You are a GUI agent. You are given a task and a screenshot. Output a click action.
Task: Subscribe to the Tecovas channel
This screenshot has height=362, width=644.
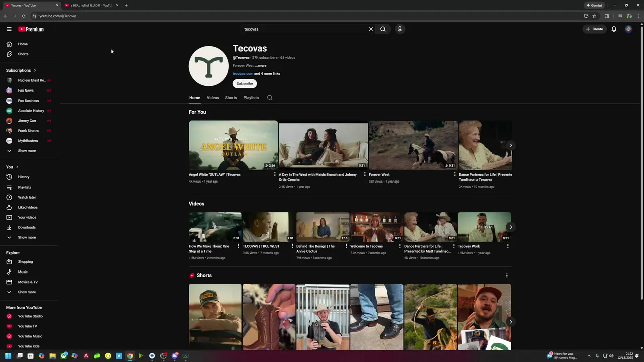(x=245, y=84)
